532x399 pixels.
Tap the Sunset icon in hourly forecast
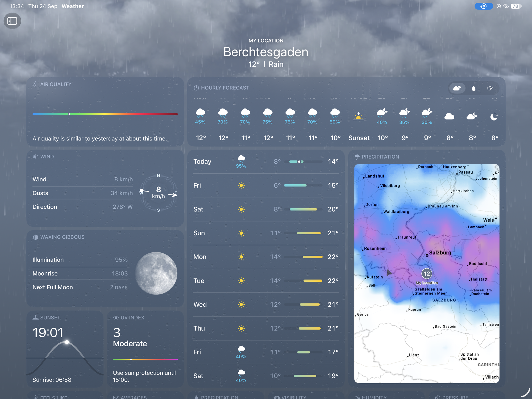tap(358, 116)
